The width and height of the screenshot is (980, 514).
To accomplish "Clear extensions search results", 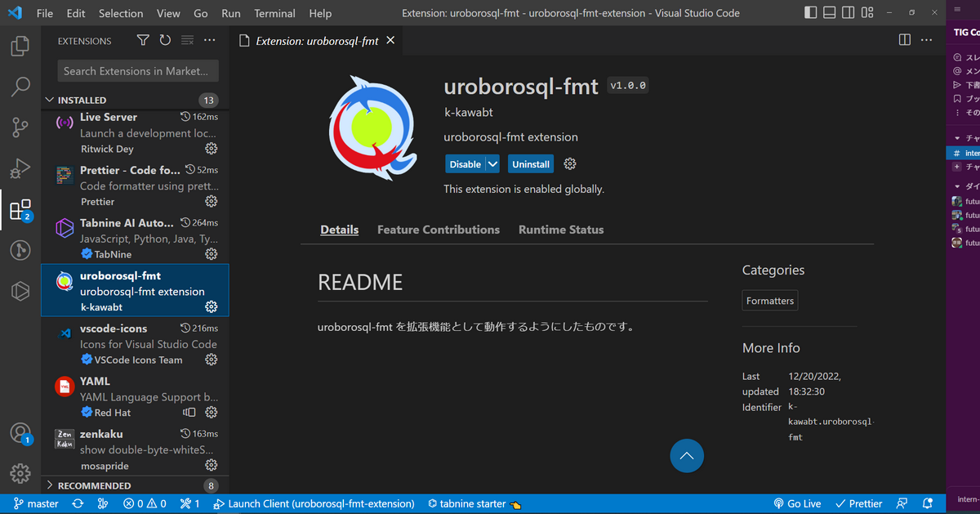I will (x=187, y=41).
